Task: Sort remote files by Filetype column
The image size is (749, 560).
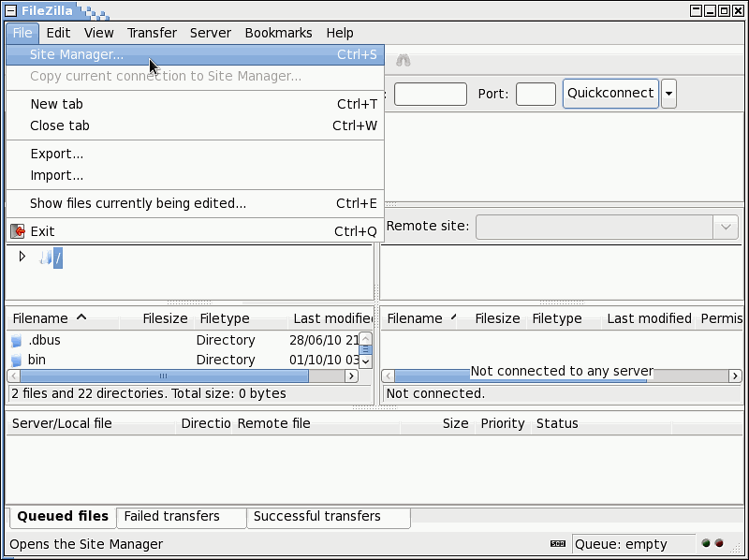Action: pyautogui.click(x=563, y=318)
